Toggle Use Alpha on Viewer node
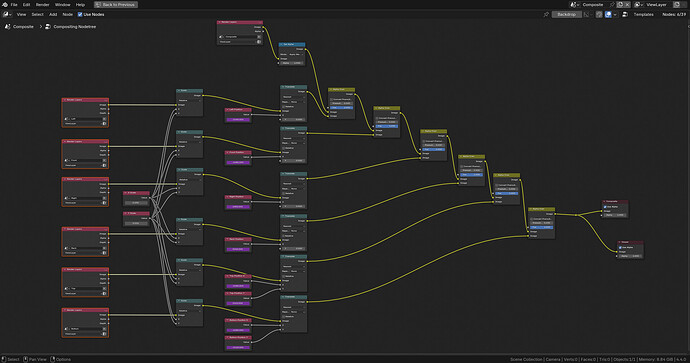This screenshot has height=363, width=690. click(x=620, y=247)
